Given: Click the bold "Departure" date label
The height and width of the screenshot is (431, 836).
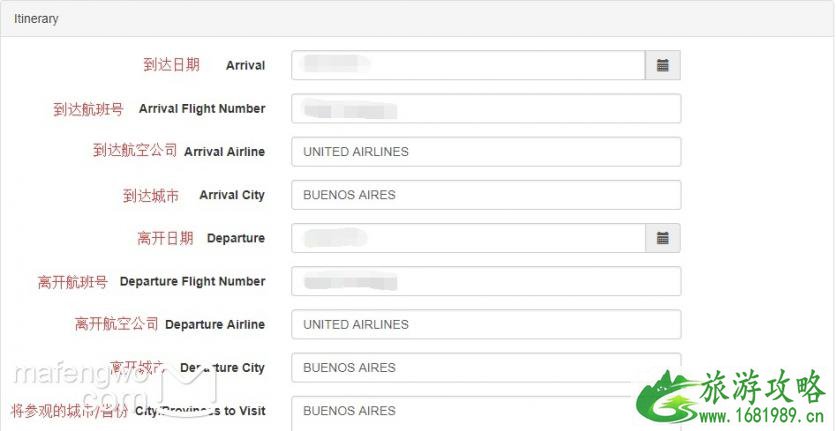Looking at the screenshot, I should (236, 238).
